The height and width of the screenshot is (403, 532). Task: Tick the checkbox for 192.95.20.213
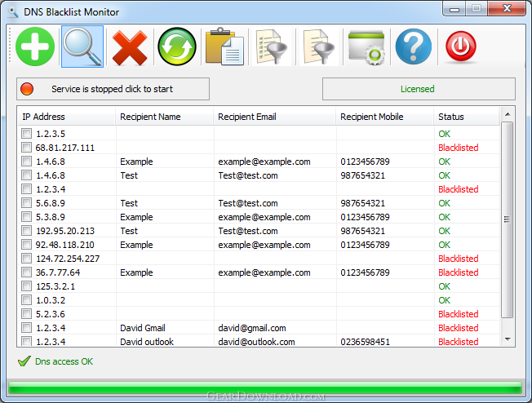(26, 231)
